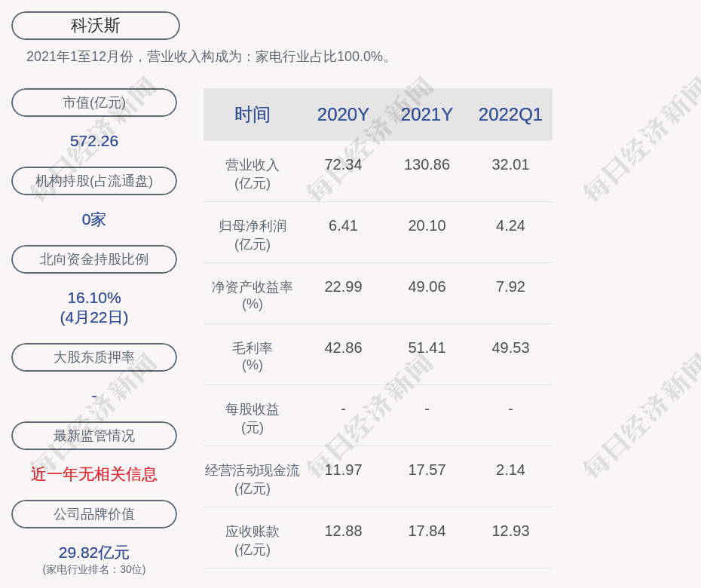Click the 科沃斯 company name button
The width and height of the screenshot is (701, 588).
pyautogui.click(x=95, y=26)
